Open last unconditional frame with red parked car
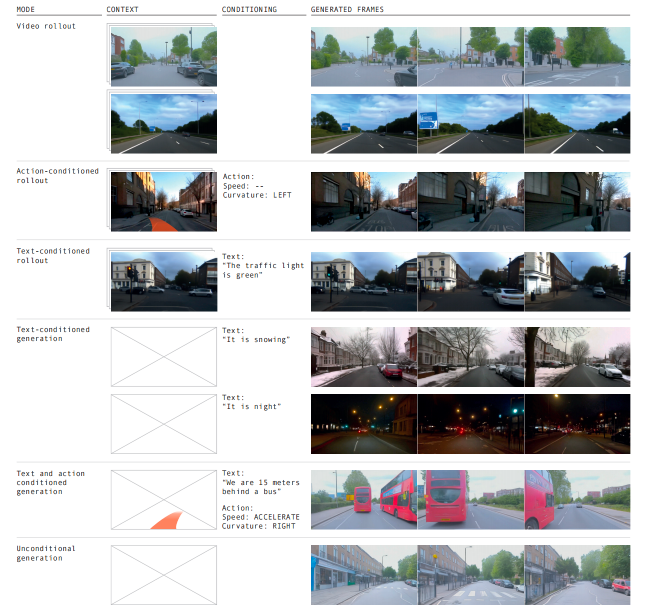Viewport: 647px width, 611px height. coord(577,575)
